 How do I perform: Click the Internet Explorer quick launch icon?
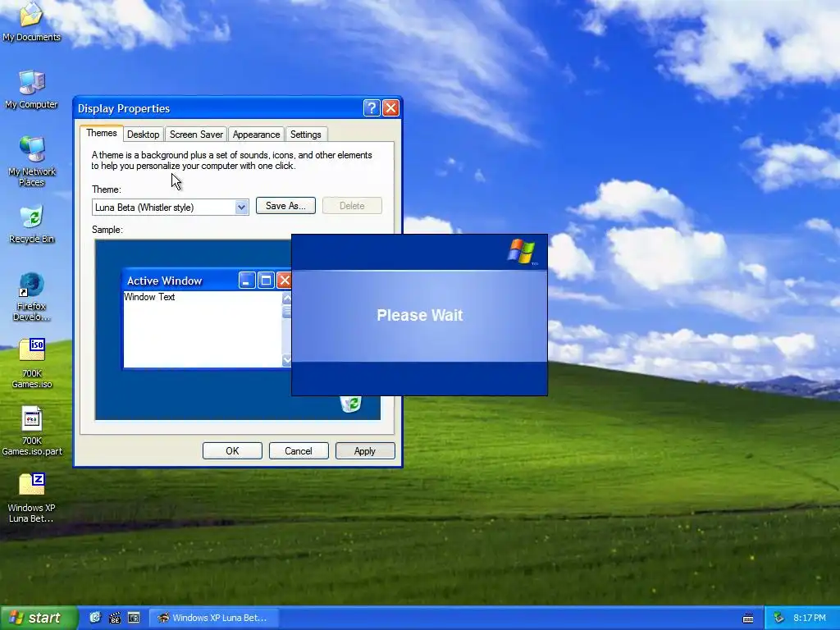(95, 618)
